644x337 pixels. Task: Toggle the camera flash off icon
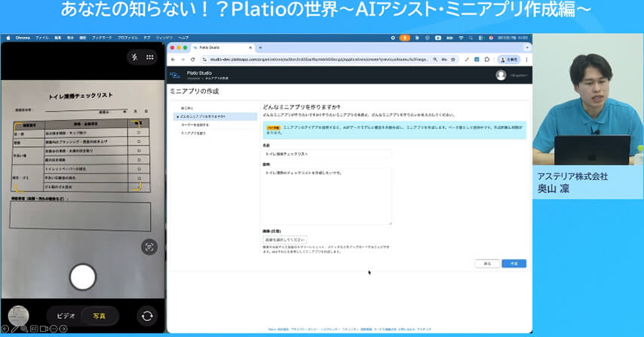coord(134,57)
